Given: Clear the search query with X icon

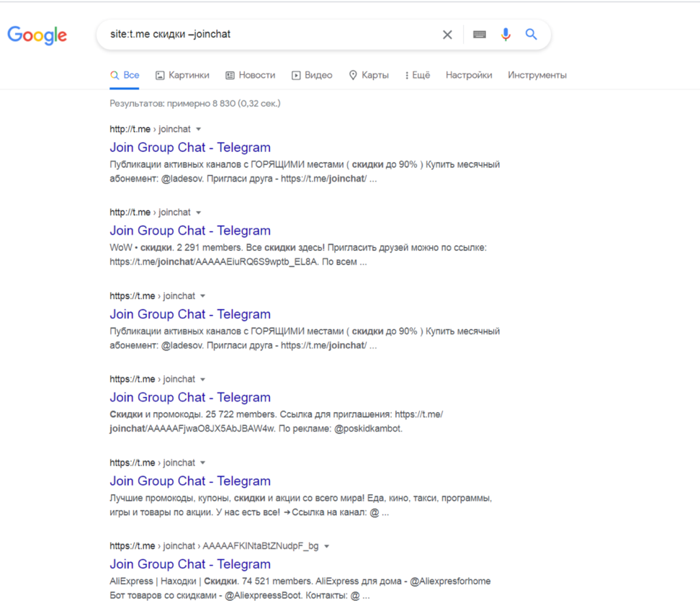Looking at the screenshot, I should click(x=447, y=35).
